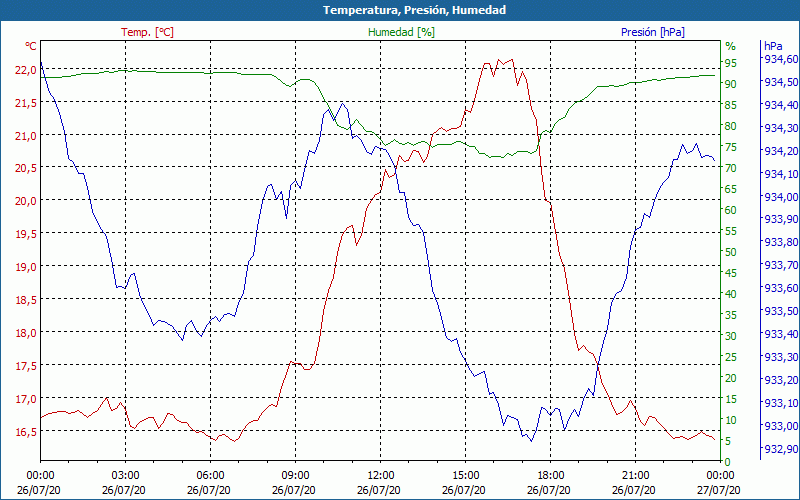Viewport: 800px width, 500px height.
Task: Click the '03:00' time axis label
Action: [126, 476]
